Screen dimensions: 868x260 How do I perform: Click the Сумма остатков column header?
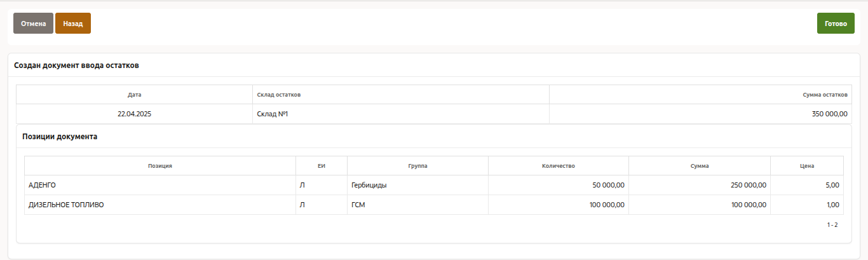click(825, 95)
